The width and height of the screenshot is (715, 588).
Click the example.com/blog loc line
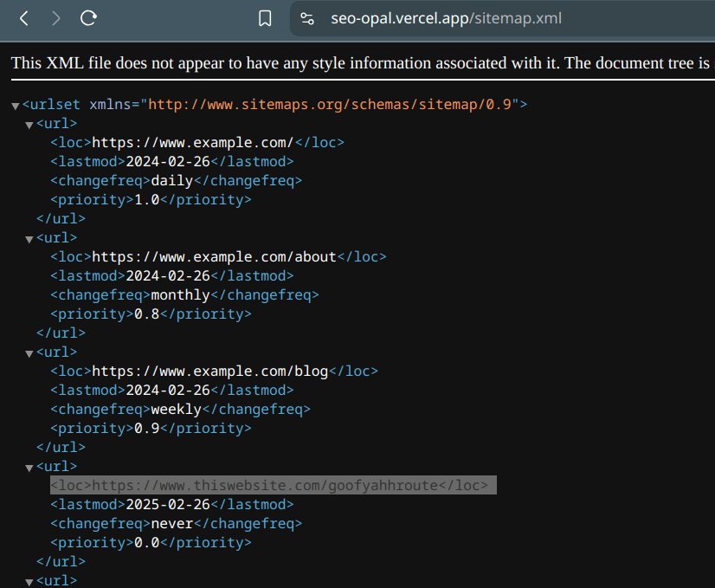(x=214, y=372)
